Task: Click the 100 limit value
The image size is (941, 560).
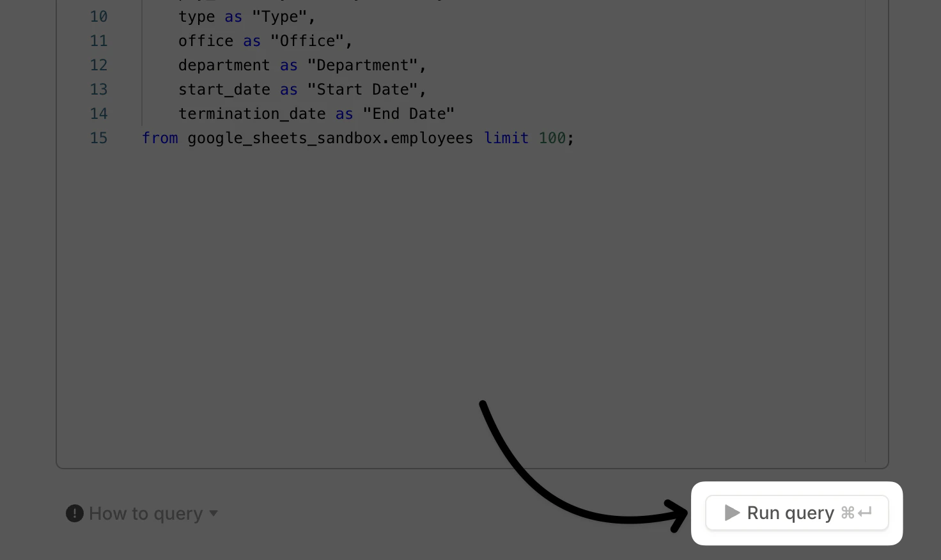Action: pyautogui.click(x=552, y=137)
